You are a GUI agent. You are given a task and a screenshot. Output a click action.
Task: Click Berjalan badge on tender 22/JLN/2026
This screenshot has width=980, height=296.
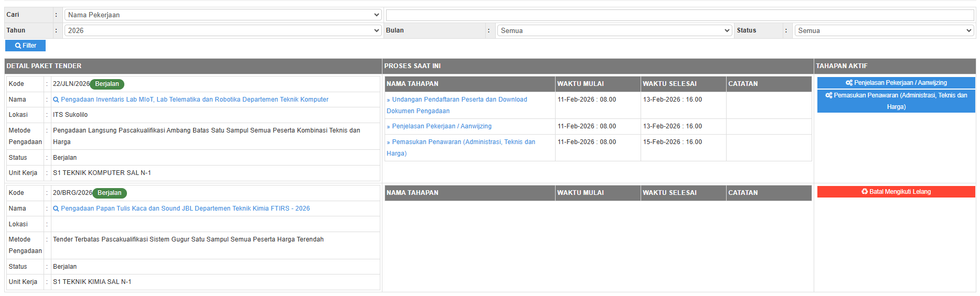[x=107, y=84]
